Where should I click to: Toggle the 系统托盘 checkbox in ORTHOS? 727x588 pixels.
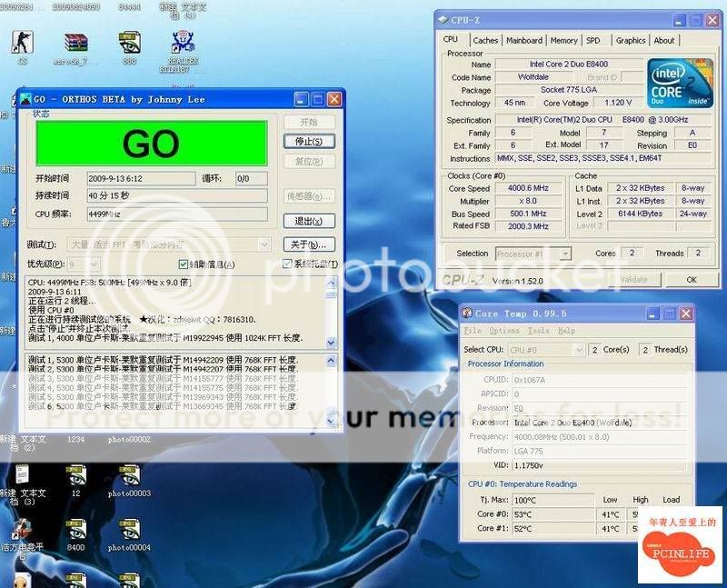click(287, 264)
